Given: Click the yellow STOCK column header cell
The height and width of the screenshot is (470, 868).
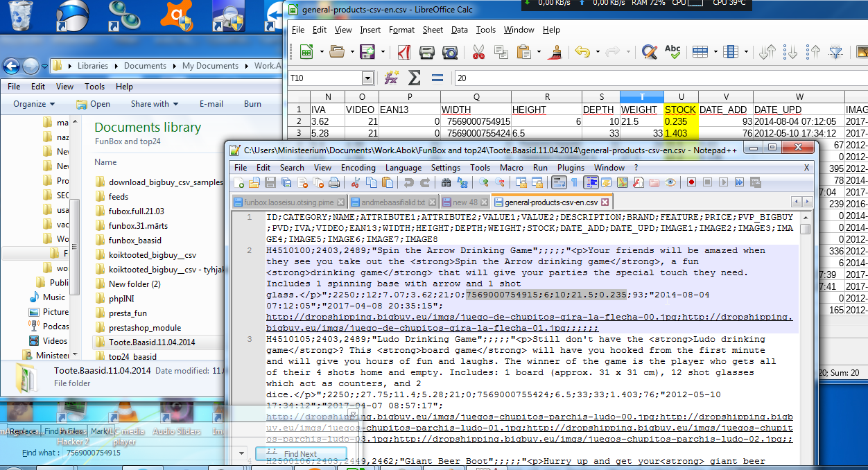Looking at the screenshot, I should pyautogui.click(x=680, y=110).
